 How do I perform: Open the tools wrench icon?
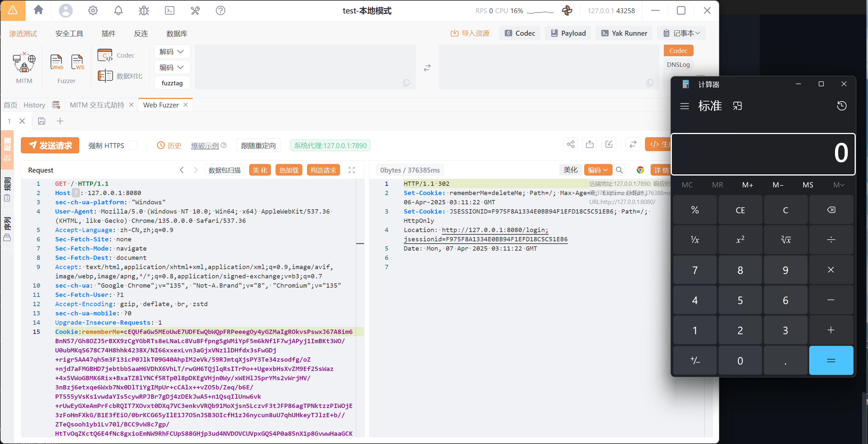(x=195, y=11)
